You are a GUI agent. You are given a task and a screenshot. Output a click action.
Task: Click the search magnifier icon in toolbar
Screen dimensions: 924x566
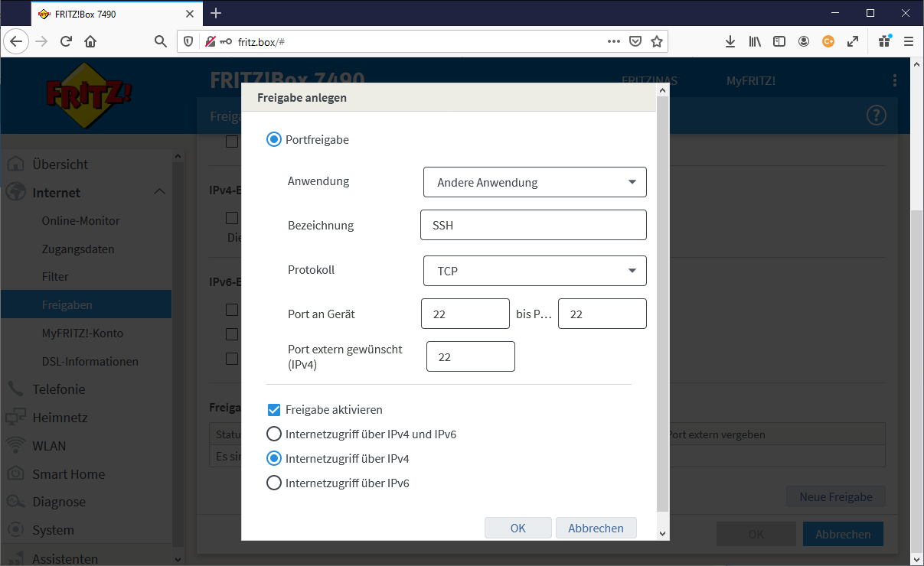pos(161,41)
